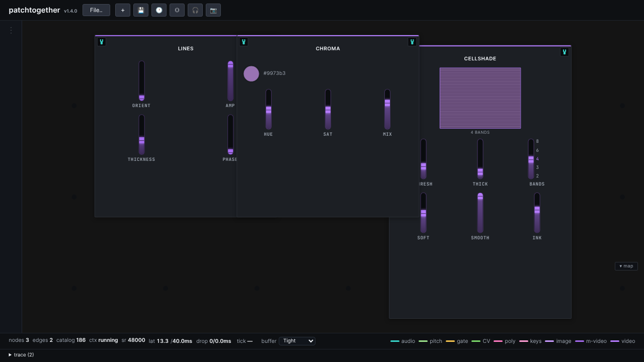This screenshot has height=362, width=644.
Task: Click the 2 mark on BANDS scale
Action: 537,176
